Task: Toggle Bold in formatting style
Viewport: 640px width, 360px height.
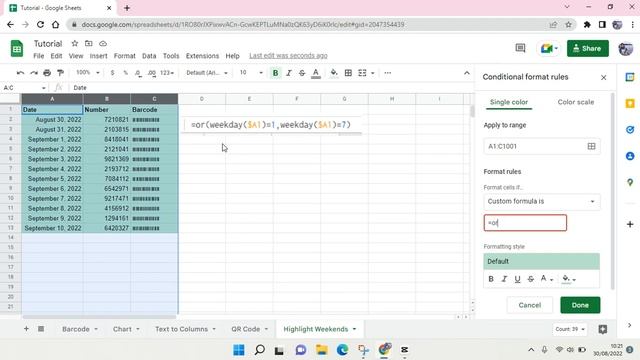Action: coord(491,279)
